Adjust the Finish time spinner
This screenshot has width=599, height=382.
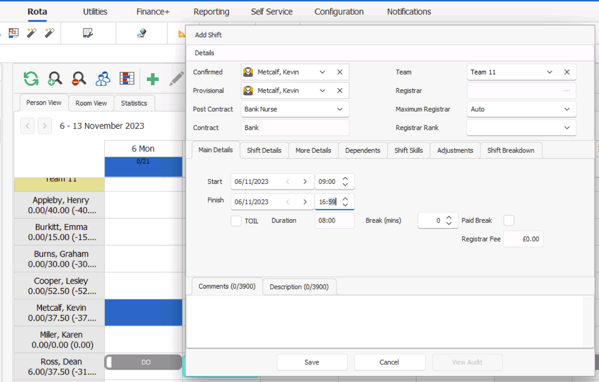[345, 202]
